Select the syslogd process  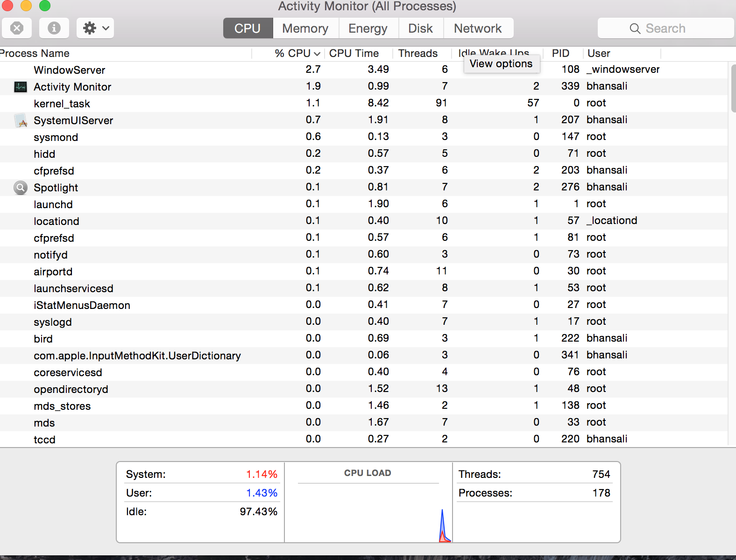click(x=364, y=322)
